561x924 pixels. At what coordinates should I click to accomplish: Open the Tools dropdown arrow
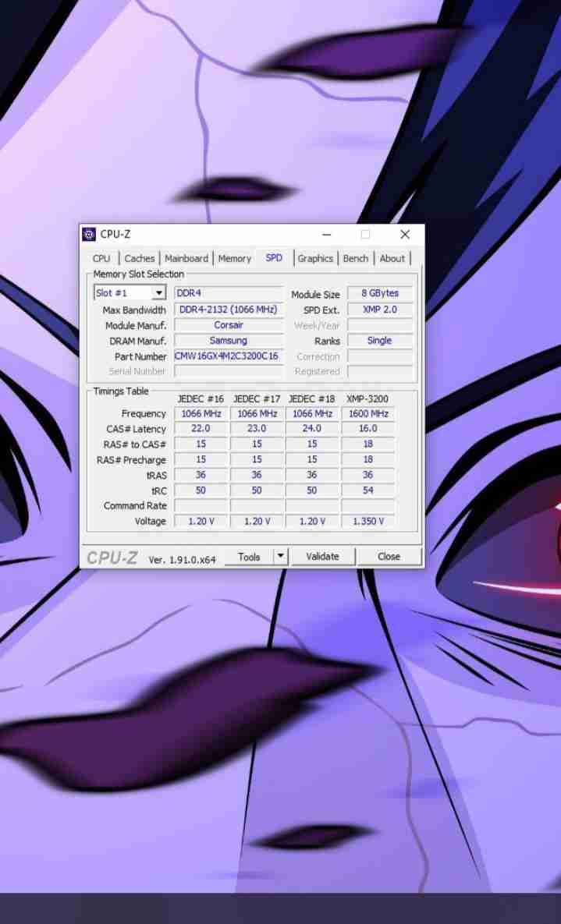(281, 556)
